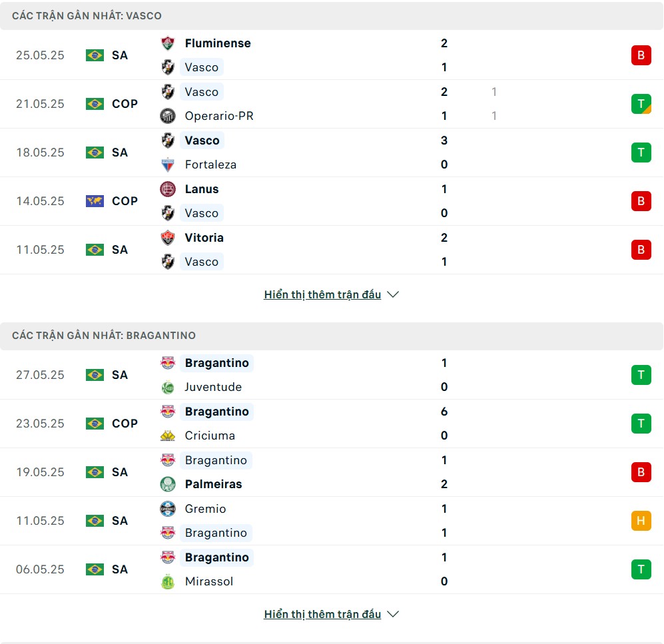Click the world flag icon for Lanus match
Viewport: 664px width, 644px height.
click(x=95, y=201)
